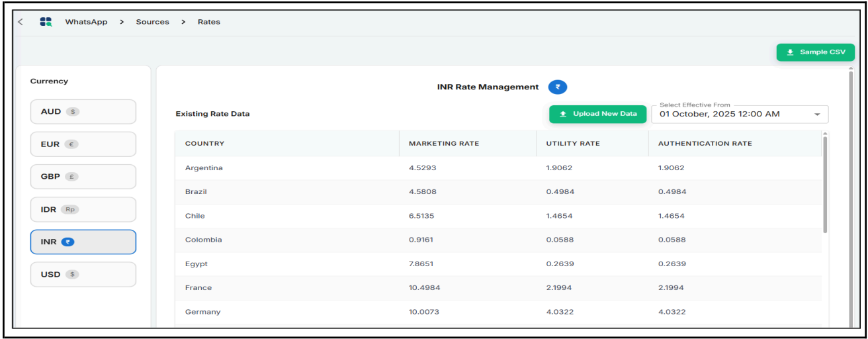Click Argentina's marketing rate 4.5293
The height and width of the screenshot is (339, 868).
[422, 168]
